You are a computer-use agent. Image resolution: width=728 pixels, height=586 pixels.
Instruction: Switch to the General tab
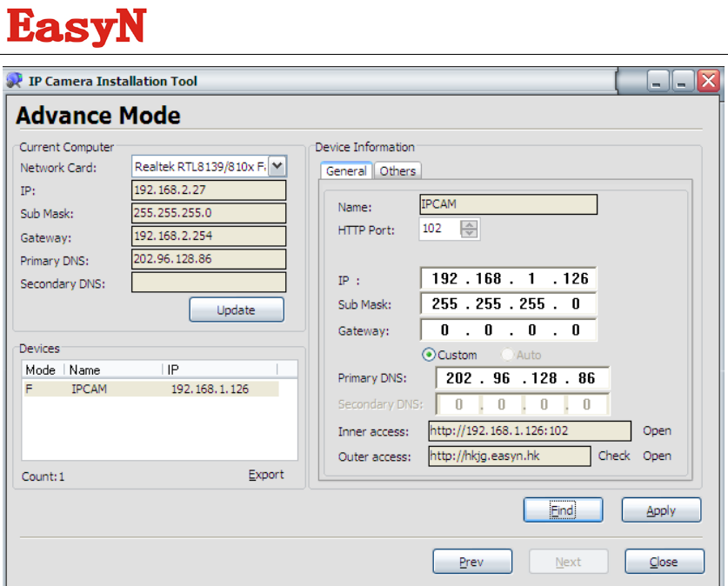click(x=346, y=170)
